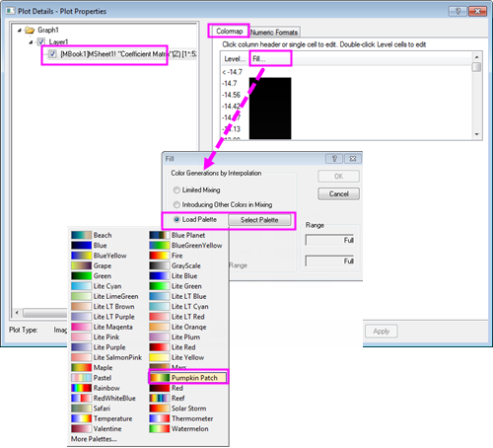Collapse the Graph1 tree node
The height and width of the screenshot is (448, 493).
pos(20,31)
